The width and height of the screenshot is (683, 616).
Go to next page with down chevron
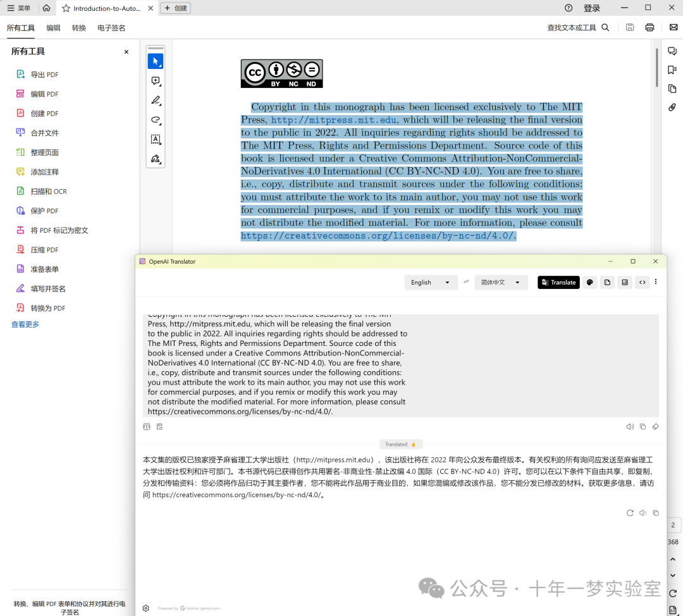(672, 576)
